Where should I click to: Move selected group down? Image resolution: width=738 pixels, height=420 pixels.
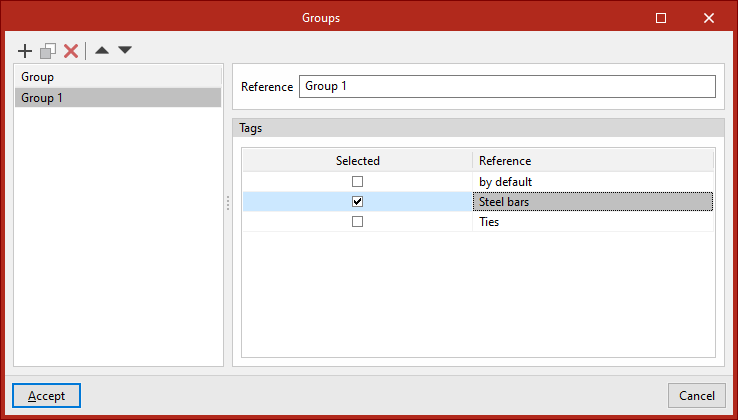click(125, 50)
